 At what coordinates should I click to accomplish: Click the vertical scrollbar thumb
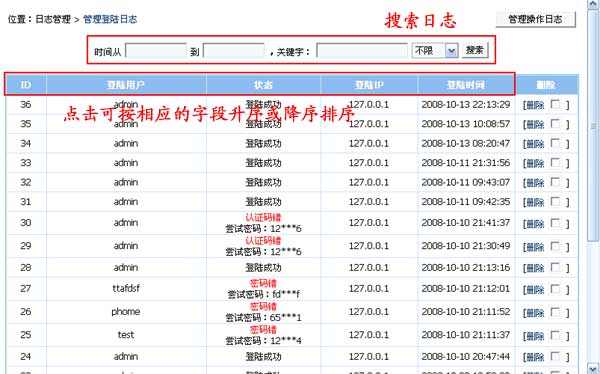point(593,126)
